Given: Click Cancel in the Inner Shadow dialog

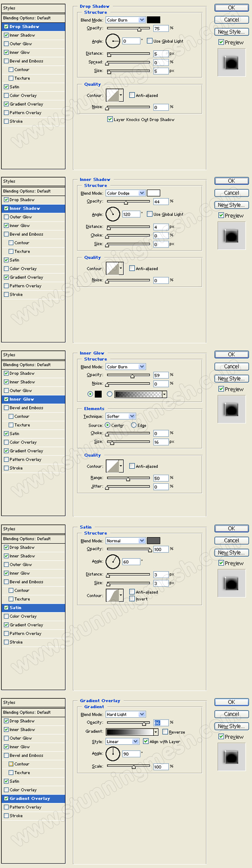Looking at the screenshot, I should pyautogui.click(x=231, y=193).
